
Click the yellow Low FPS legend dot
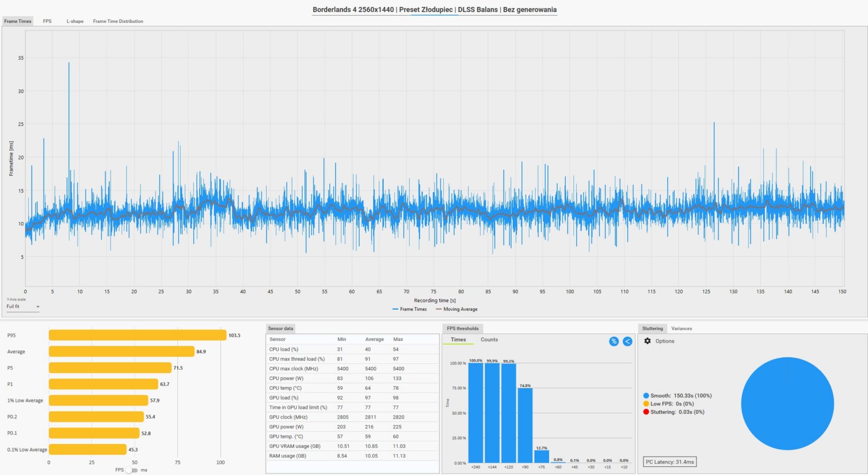[x=646, y=404]
